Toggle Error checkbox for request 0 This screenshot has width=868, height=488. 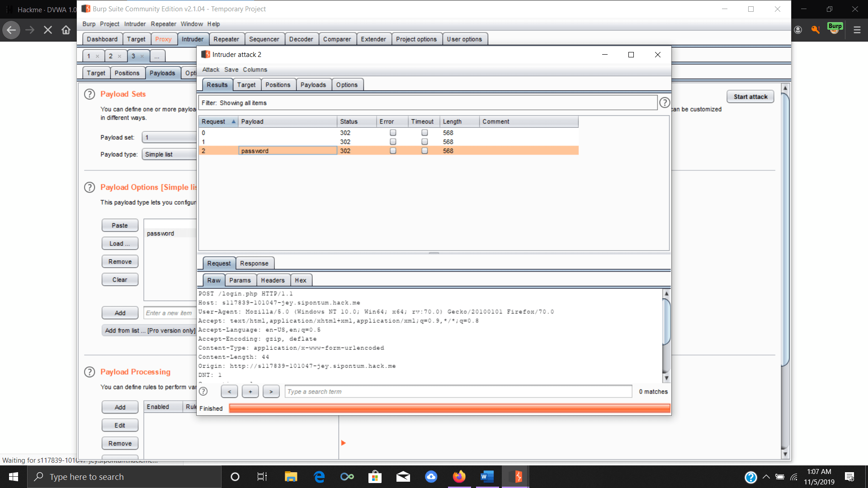click(393, 133)
